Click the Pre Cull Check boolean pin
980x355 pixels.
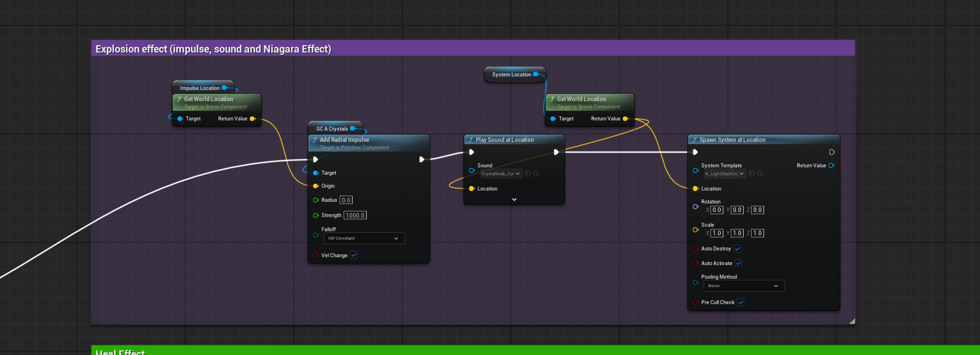(696, 302)
